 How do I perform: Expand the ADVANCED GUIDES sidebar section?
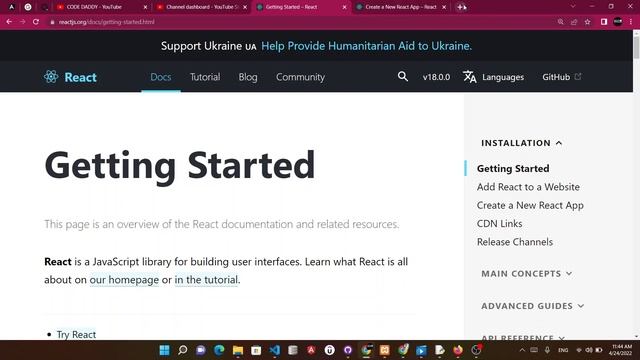pyautogui.click(x=533, y=306)
